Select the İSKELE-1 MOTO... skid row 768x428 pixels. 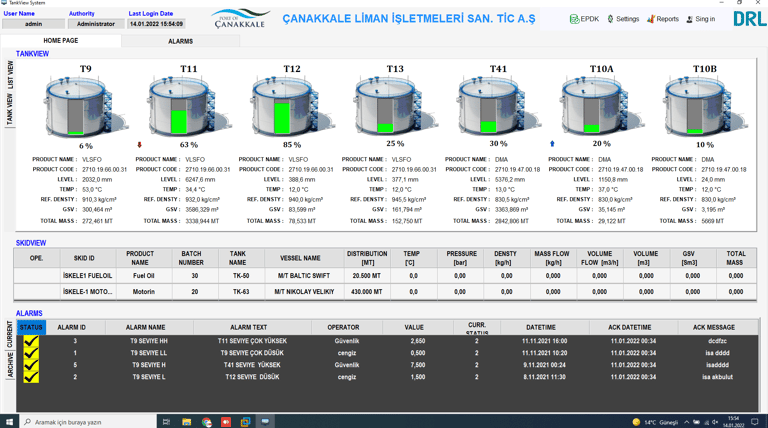(x=387, y=291)
